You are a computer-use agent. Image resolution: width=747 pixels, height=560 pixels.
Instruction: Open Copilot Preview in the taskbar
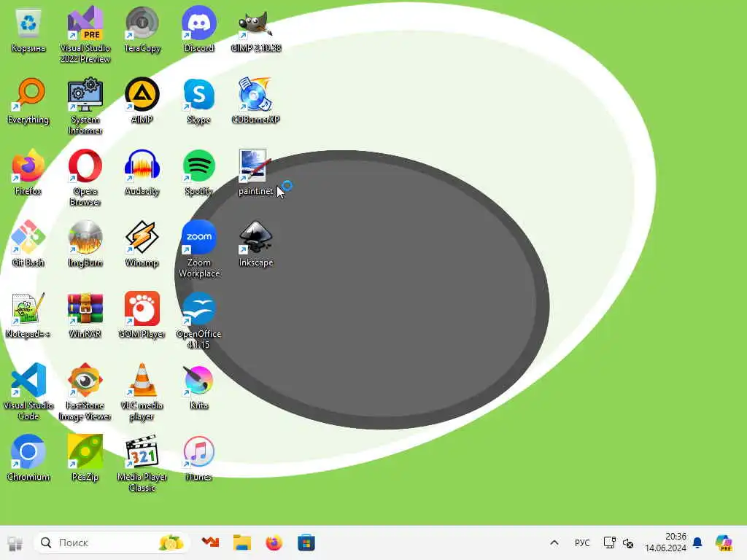click(x=724, y=542)
